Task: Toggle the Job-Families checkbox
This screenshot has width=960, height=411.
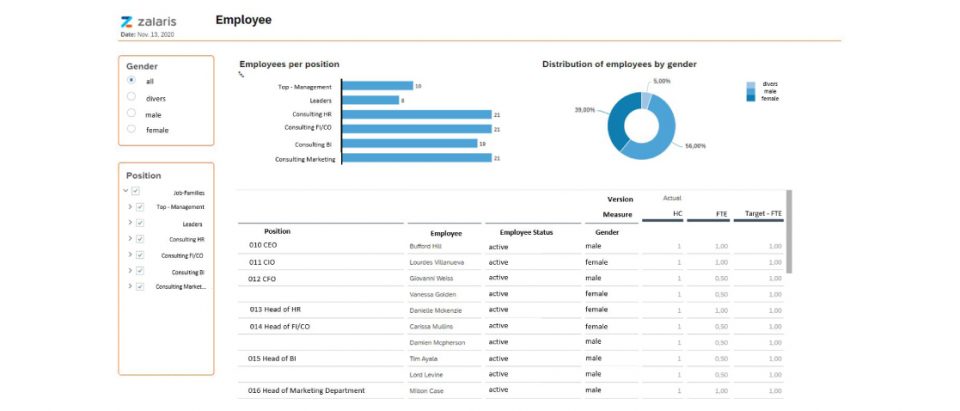Action: (135, 191)
